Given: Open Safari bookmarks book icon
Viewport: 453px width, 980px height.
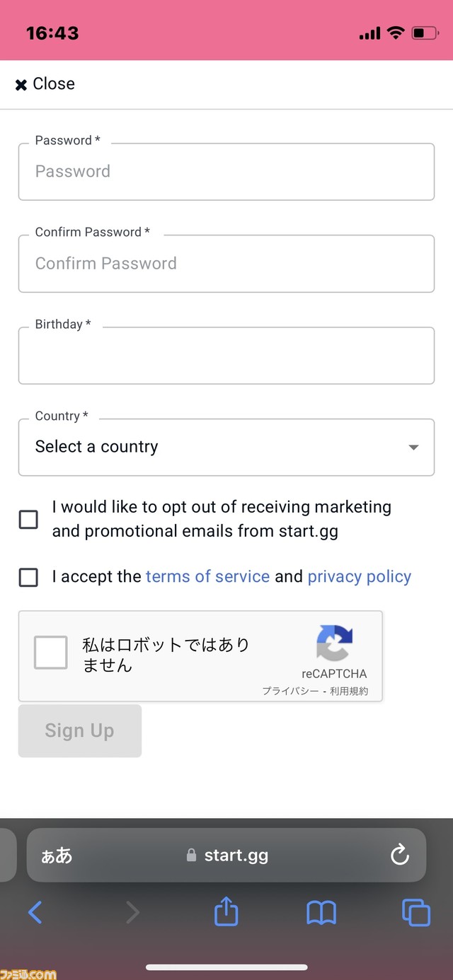Looking at the screenshot, I should pyautogui.click(x=321, y=913).
